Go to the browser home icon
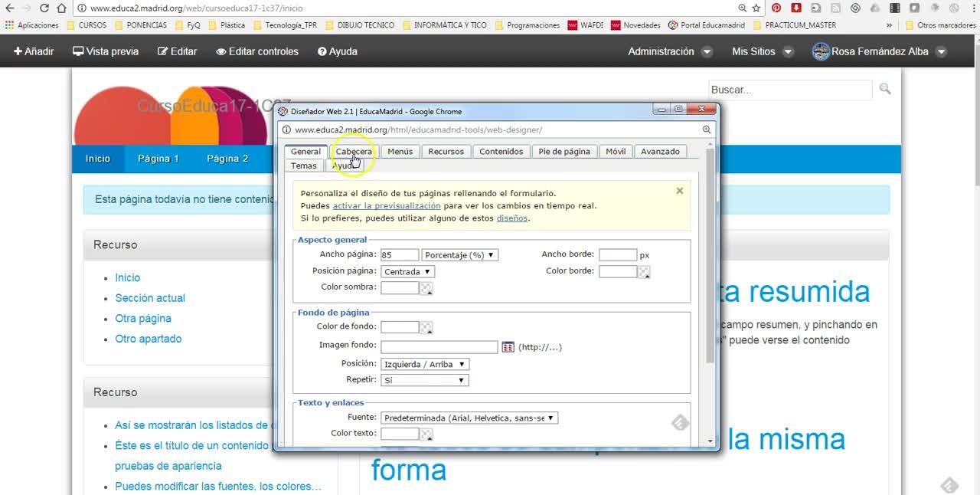 pyautogui.click(x=61, y=8)
